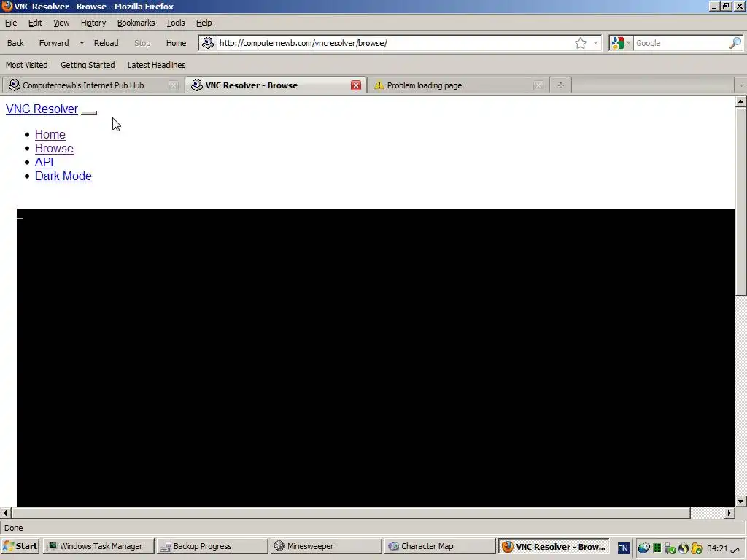Image resolution: width=747 pixels, height=560 pixels.
Task: Reload the current page
Action: 106,43
